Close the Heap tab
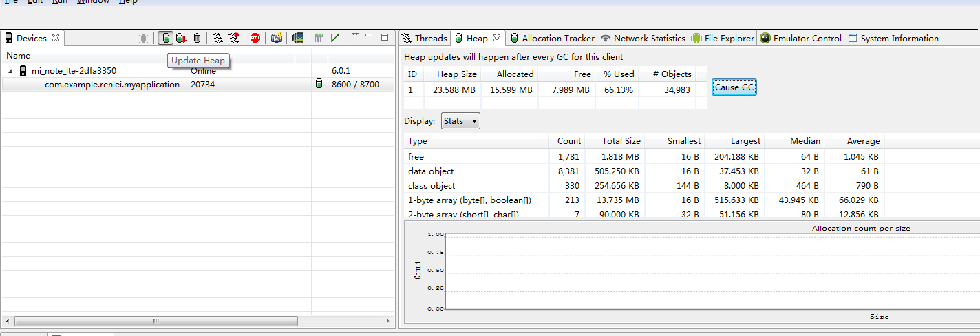 [498, 38]
